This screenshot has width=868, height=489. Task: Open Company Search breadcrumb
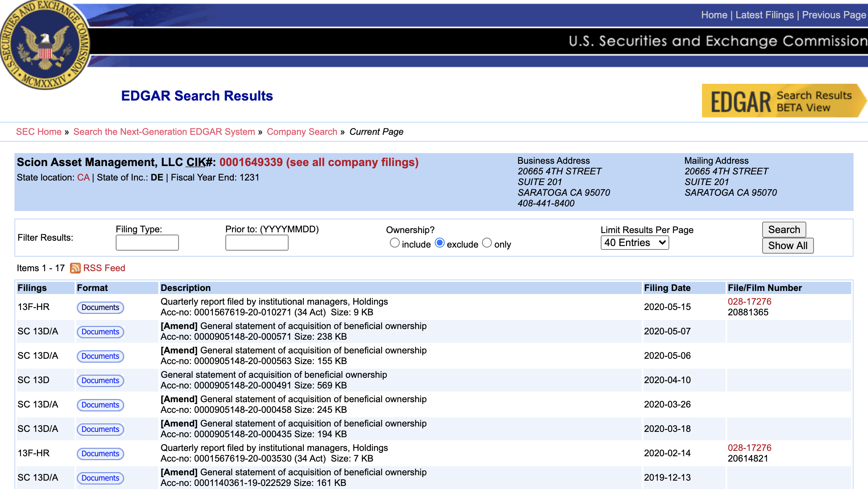[302, 132]
